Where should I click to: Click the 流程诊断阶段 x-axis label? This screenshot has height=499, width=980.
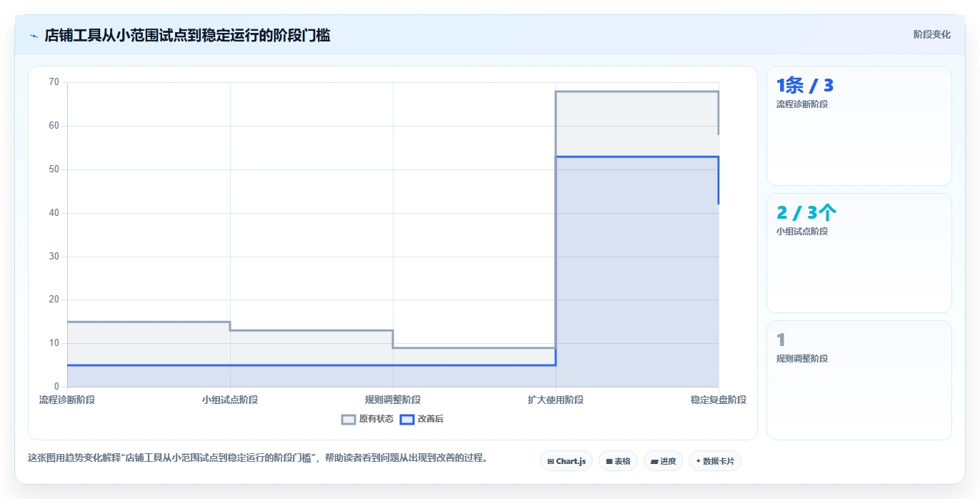point(67,400)
